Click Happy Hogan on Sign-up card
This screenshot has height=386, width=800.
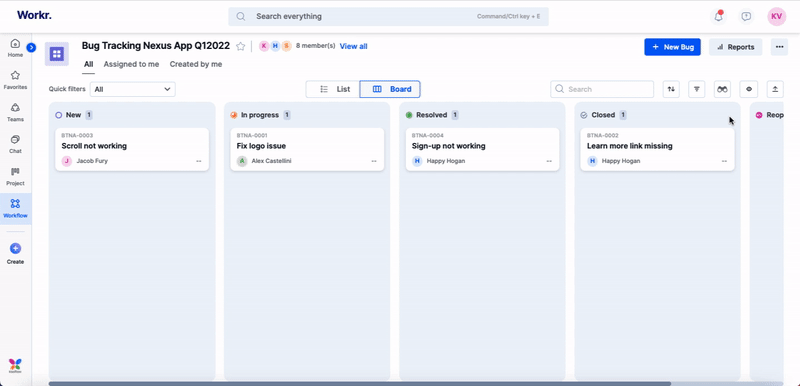click(x=439, y=161)
